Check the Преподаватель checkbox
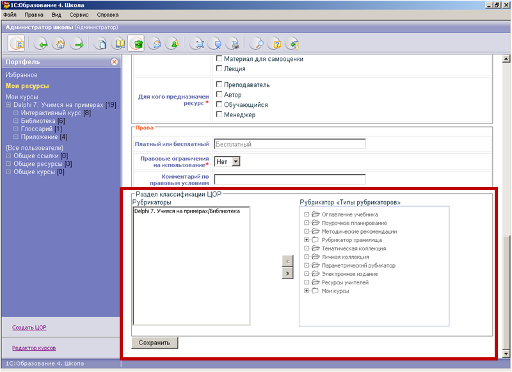Screen dimensions: 512x372 click(219, 84)
